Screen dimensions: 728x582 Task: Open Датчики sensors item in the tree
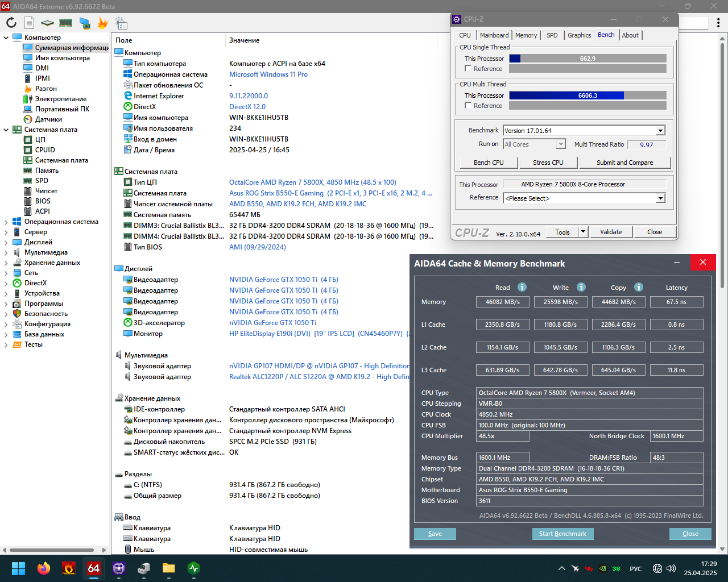coord(48,119)
